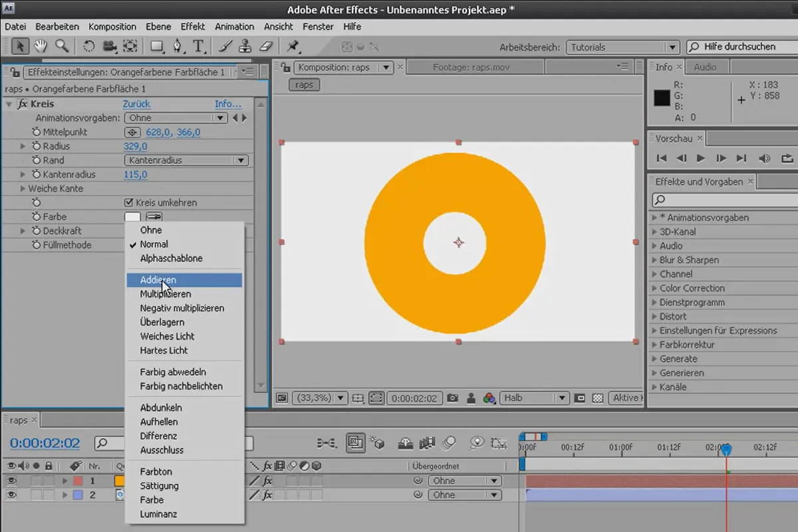
Task: Open the Komposition menu
Action: click(112, 27)
